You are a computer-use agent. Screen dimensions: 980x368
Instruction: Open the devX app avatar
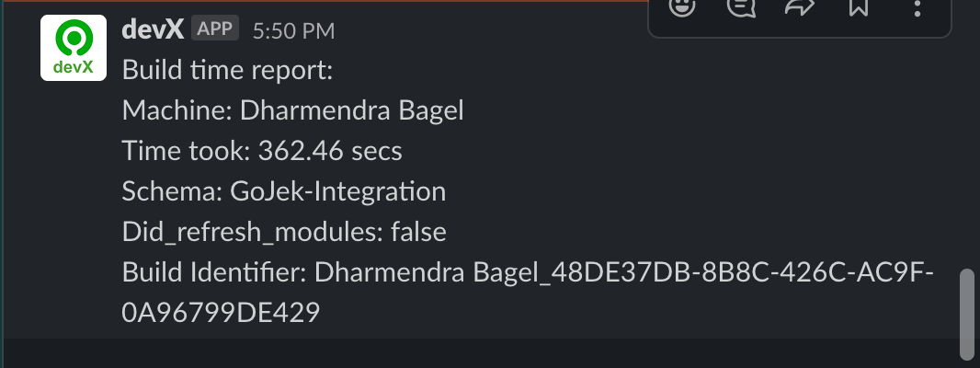point(74,48)
